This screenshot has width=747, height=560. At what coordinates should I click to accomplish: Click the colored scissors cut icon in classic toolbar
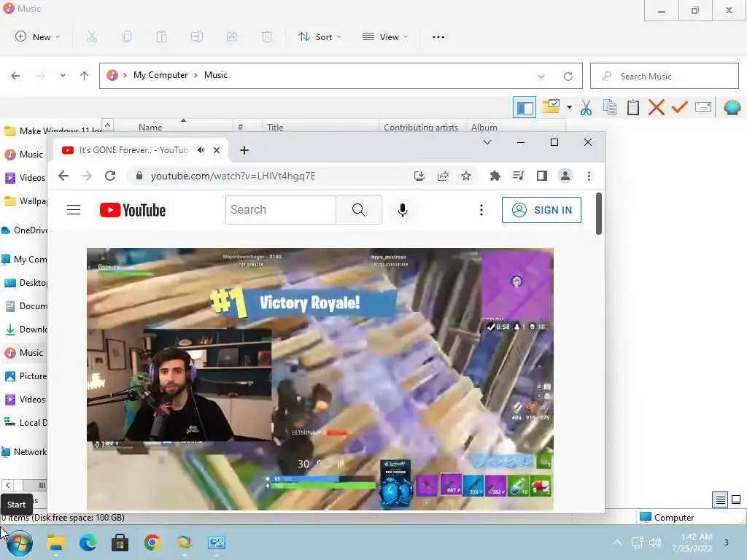586,108
